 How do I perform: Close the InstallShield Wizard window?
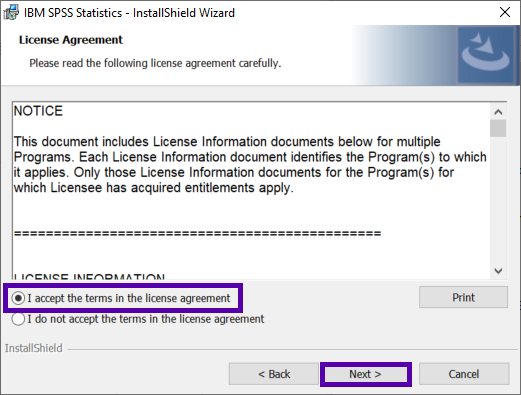coord(505,12)
